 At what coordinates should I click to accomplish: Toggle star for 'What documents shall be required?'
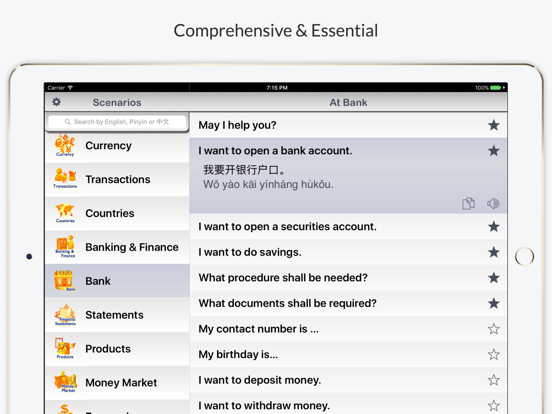coord(494,303)
